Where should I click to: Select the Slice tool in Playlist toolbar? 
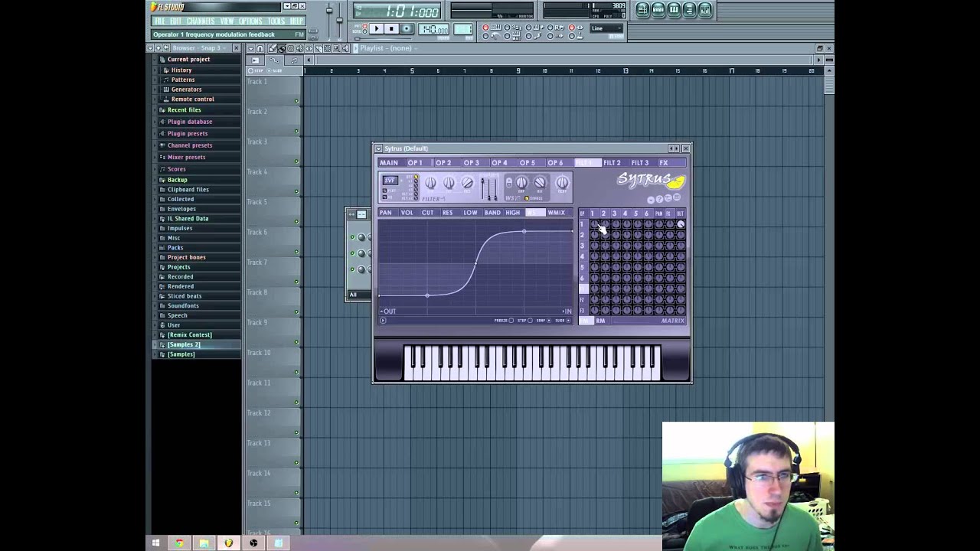tap(318, 48)
